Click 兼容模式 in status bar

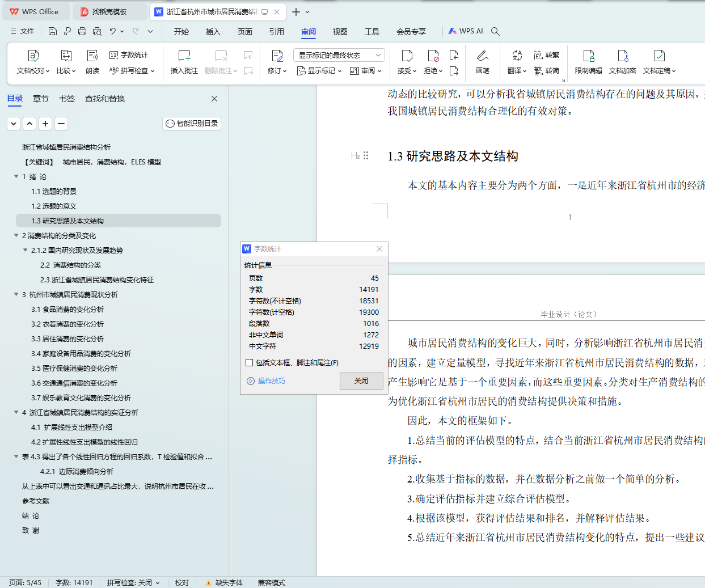[x=272, y=582]
